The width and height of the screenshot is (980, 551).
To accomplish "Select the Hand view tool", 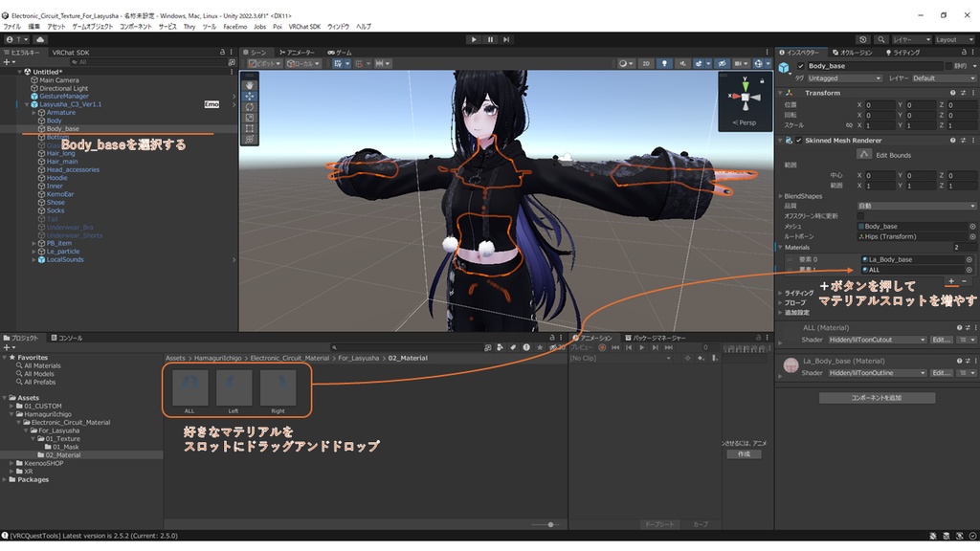I will click(x=250, y=85).
